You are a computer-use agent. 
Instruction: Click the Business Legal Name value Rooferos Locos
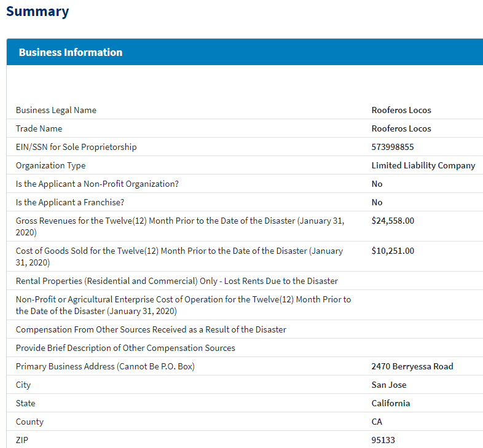[401, 110]
